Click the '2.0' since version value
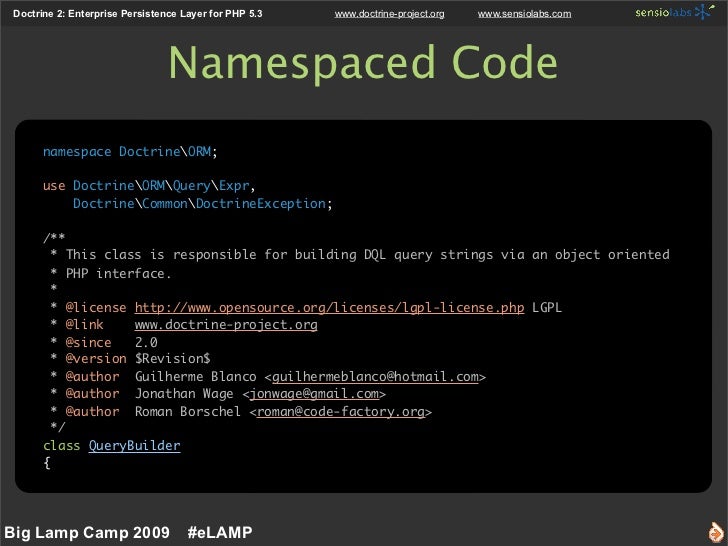The image size is (728, 546). tap(146, 343)
